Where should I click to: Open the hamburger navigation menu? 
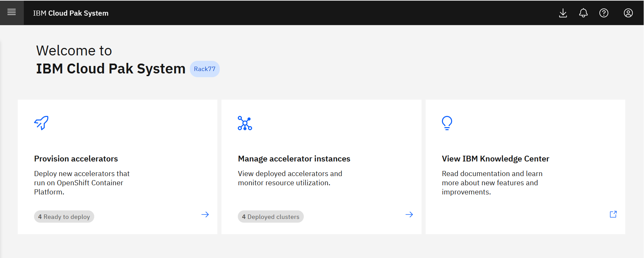pyautogui.click(x=12, y=13)
